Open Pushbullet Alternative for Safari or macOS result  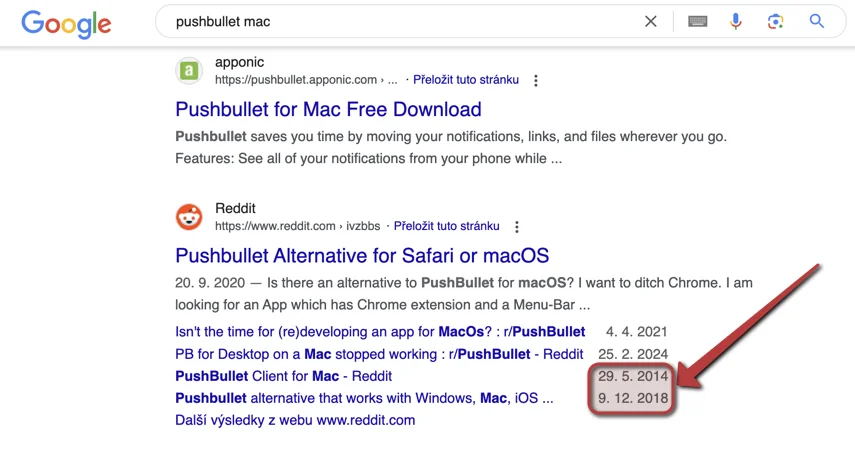(x=362, y=255)
